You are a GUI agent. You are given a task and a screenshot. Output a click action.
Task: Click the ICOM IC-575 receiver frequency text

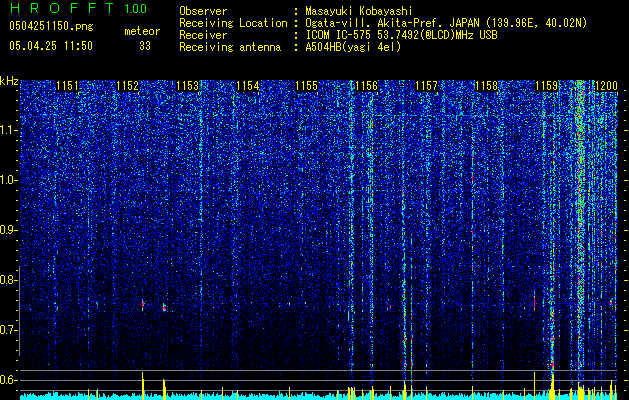click(x=401, y=35)
